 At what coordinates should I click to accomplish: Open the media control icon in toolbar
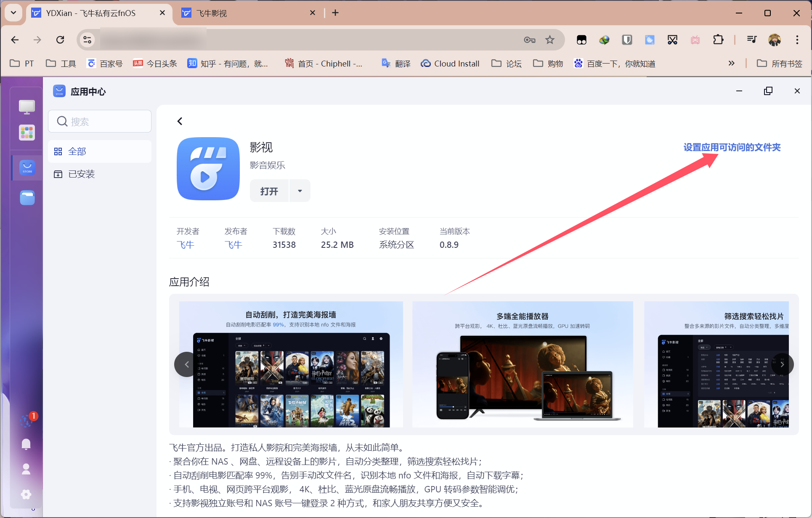tap(751, 40)
